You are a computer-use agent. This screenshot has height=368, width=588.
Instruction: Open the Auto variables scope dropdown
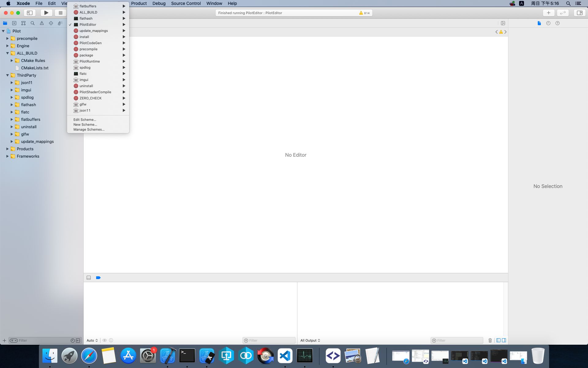[x=92, y=340]
